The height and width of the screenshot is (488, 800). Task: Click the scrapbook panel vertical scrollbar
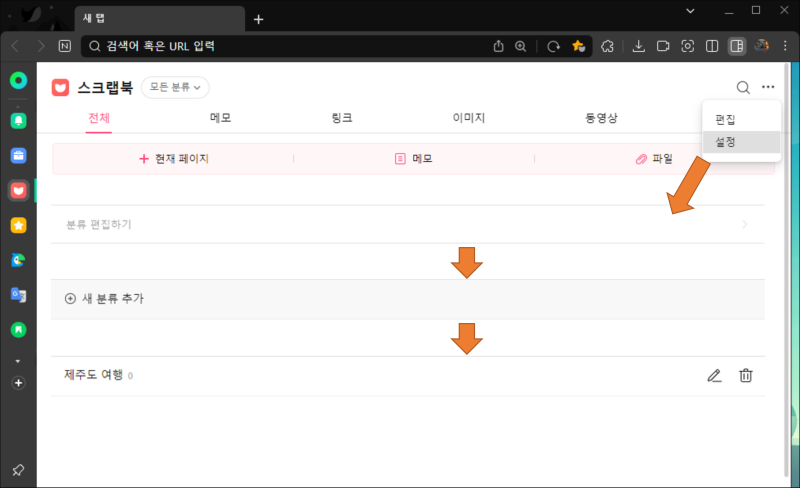coord(786,271)
